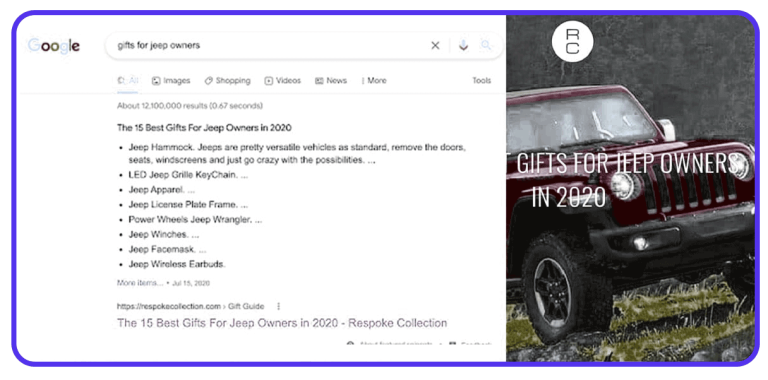This screenshot has height=380, width=768.
Task: Expand the More menu
Action: click(374, 81)
